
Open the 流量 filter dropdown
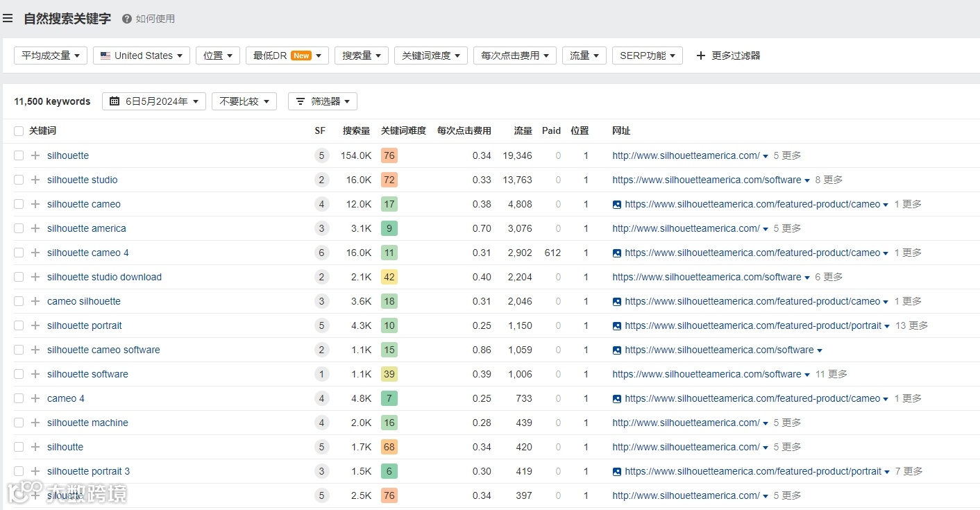[x=584, y=56]
